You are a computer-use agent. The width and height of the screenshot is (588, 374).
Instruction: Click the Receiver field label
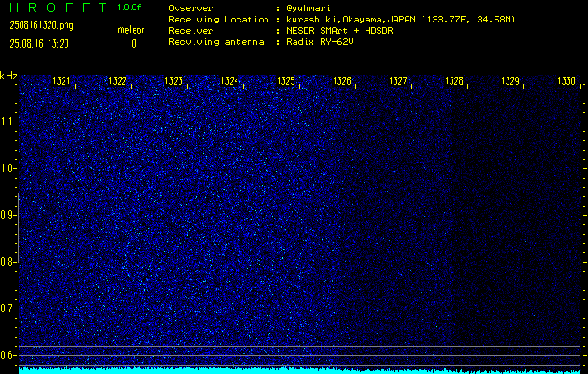tap(191, 31)
